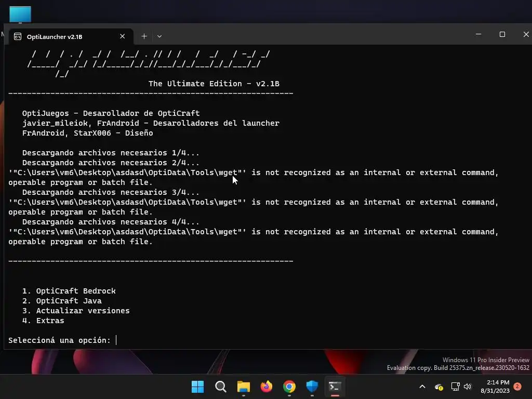The width and height of the screenshot is (532, 399).
Task: Open the volume speaker tray icon
Action: point(468,387)
